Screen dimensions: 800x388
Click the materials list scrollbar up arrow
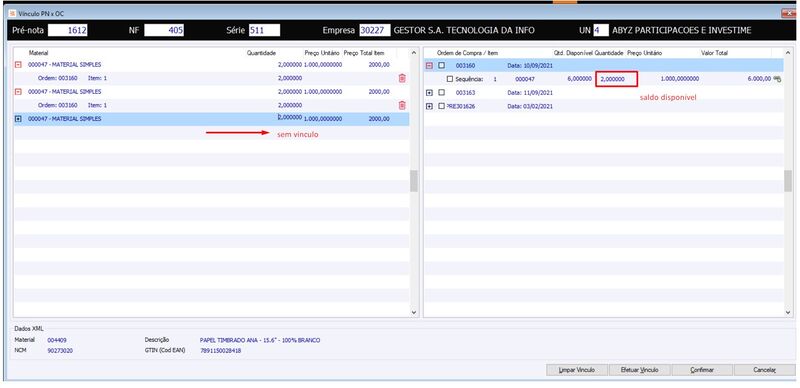pyautogui.click(x=414, y=53)
